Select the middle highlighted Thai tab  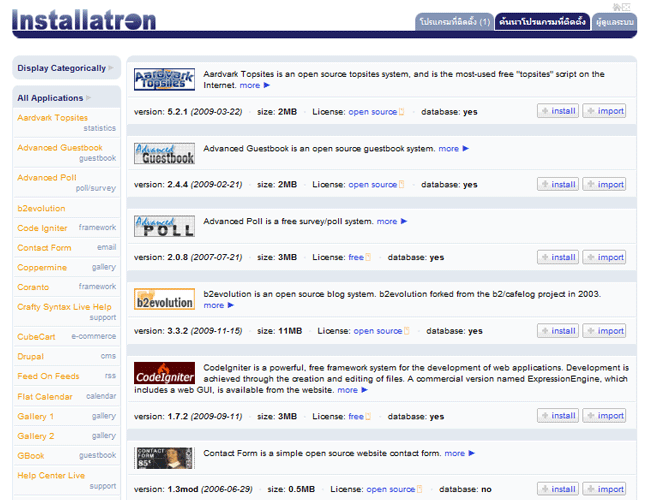tap(542, 22)
